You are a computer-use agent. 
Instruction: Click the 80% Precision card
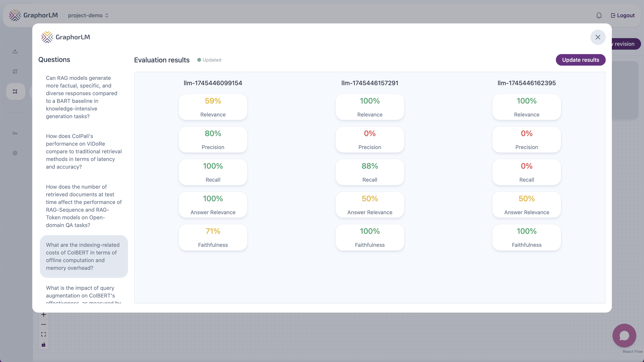point(213,139)
